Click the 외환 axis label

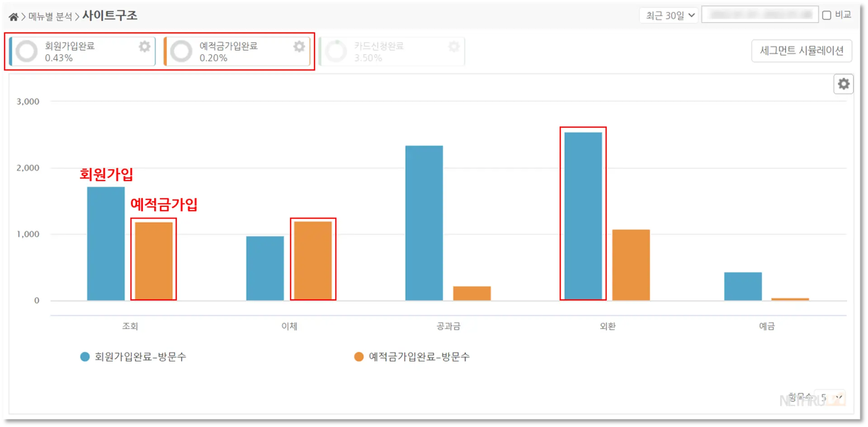608,326
